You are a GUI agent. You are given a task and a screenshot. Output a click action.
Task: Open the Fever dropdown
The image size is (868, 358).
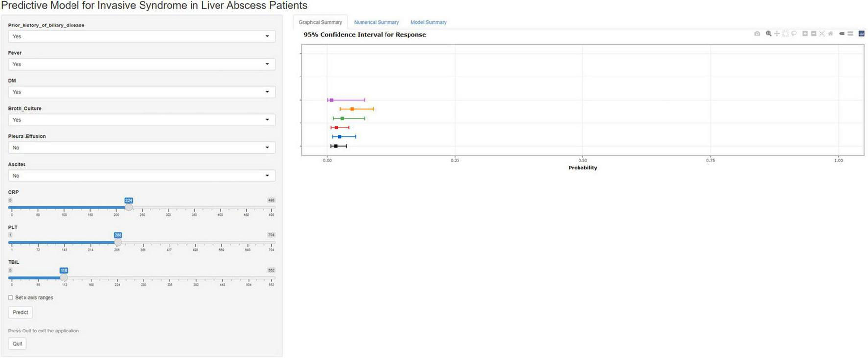[x=142, y=64]
